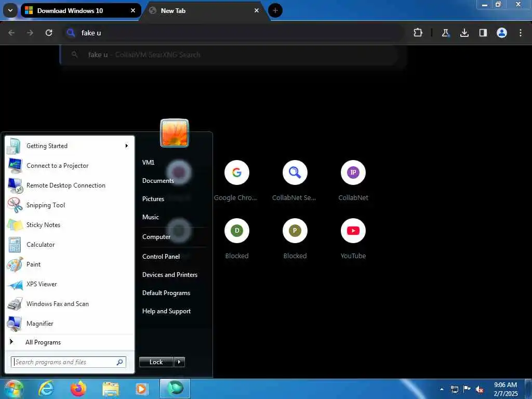Open Default Programs
This screenshot has width=532, height=399.
[x=166, y=293]
